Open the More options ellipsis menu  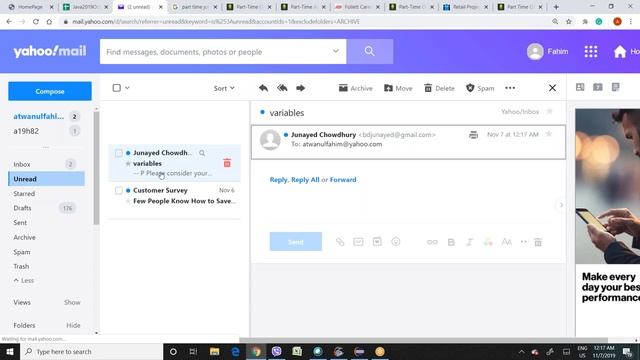tap(510, 88)
